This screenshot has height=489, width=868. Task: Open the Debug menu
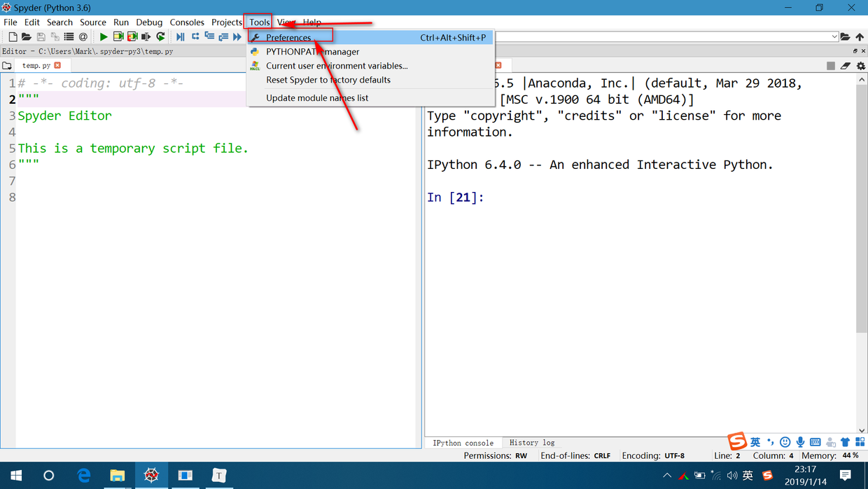(149, 22)
